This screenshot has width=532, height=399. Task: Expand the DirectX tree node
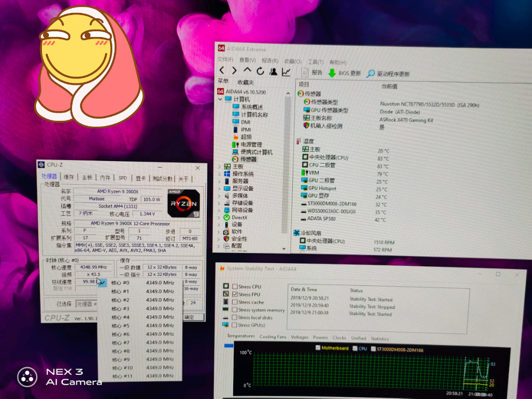[219, 217]
